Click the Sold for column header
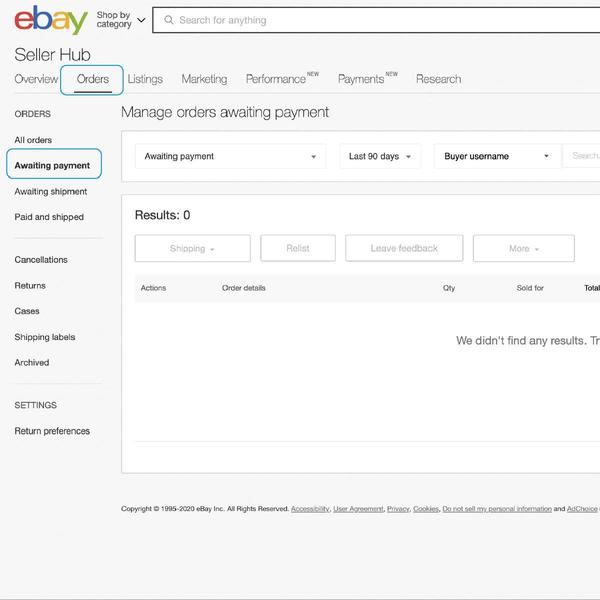 (x=530, y=288)
